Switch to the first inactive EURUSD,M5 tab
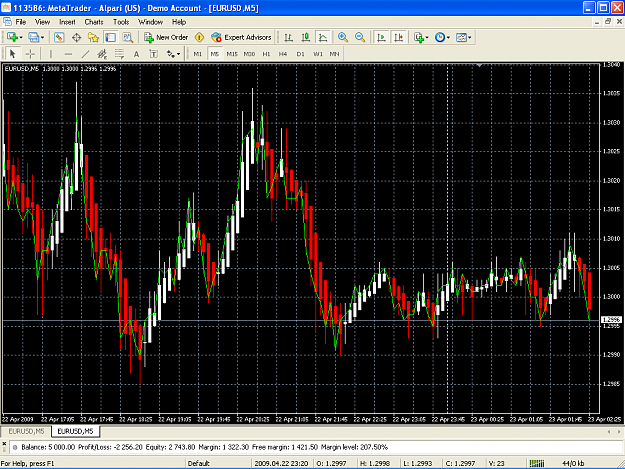Viewport: 625px width, 469px height. (x=26, y=431)
